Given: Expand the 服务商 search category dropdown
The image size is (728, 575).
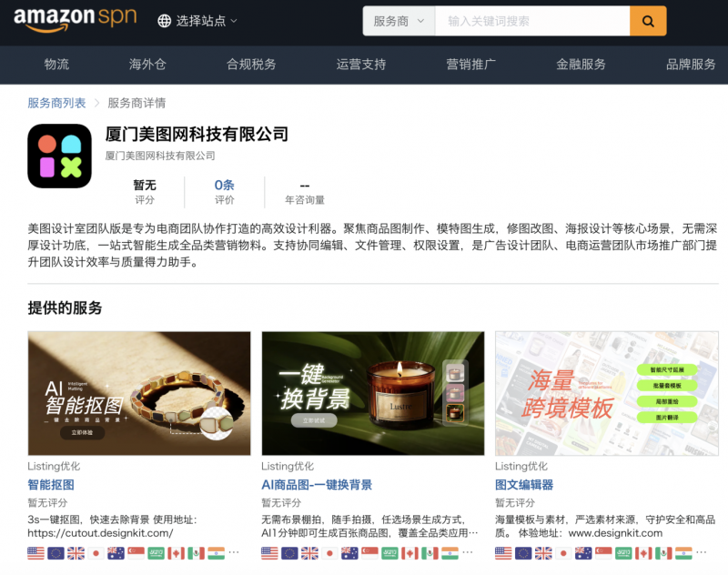Looking at the screenshot, I should click(x=399, y=21).
